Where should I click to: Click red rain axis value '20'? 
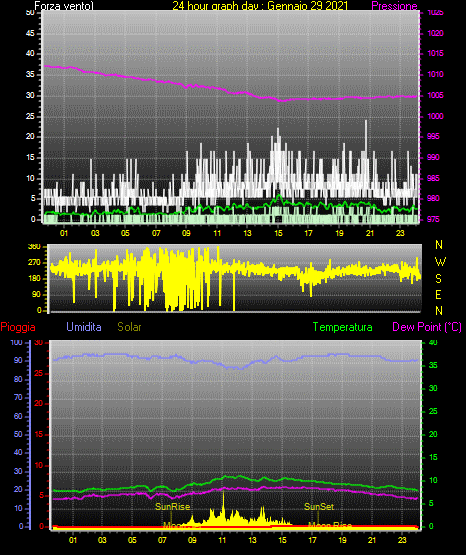coord(39,404)
